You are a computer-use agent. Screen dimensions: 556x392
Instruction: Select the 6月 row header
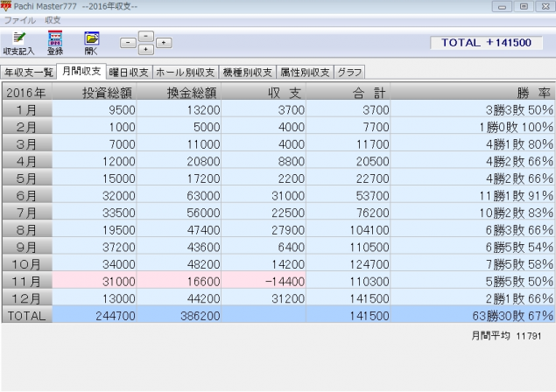[27, 195]
